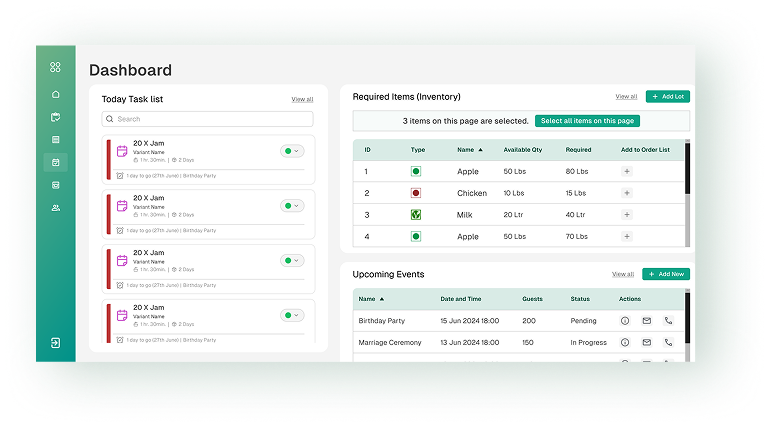Select the highlighted calendar item in the sidebar
Viewport: 769px width, 426px height.
pyautogui.click(x=56, y=162)
